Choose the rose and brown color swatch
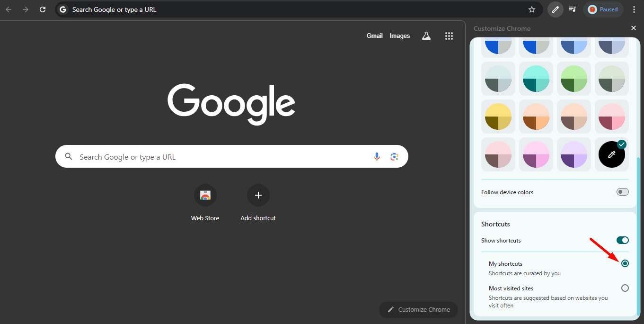This screenshot has width=644, height=324. 498,154
